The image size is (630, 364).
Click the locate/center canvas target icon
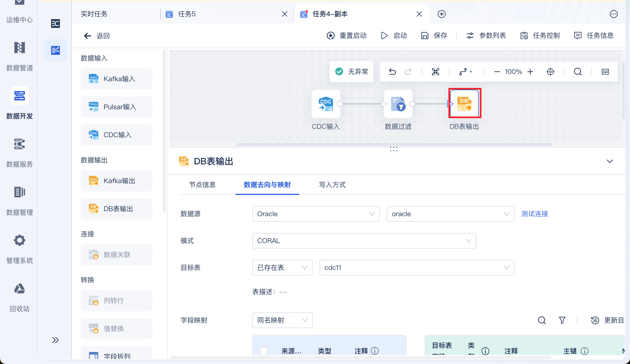(x=550, y=72)
